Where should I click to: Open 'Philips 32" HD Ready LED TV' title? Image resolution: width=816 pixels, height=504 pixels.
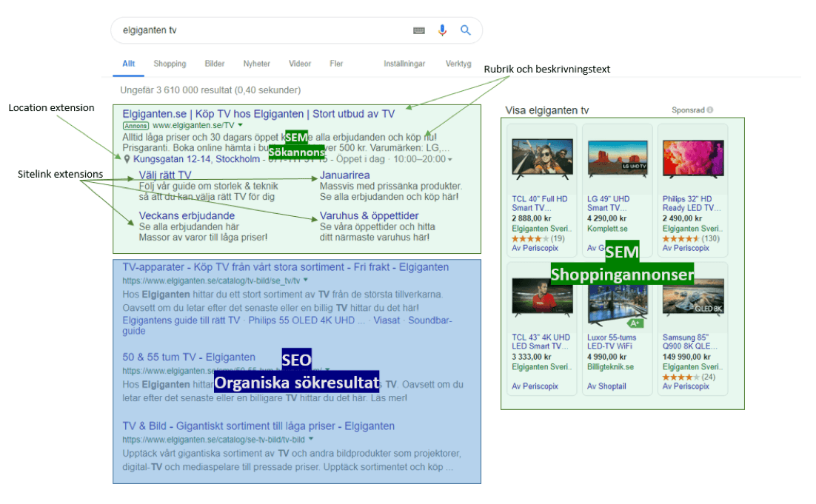(x=692, y=204)
